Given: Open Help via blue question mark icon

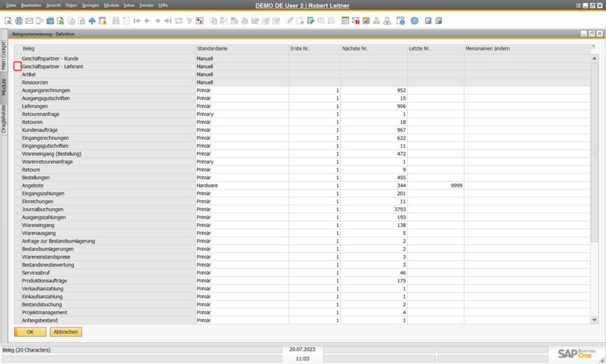Looking at the screenshot, I should pyautogui.click(x=414, y=21).
